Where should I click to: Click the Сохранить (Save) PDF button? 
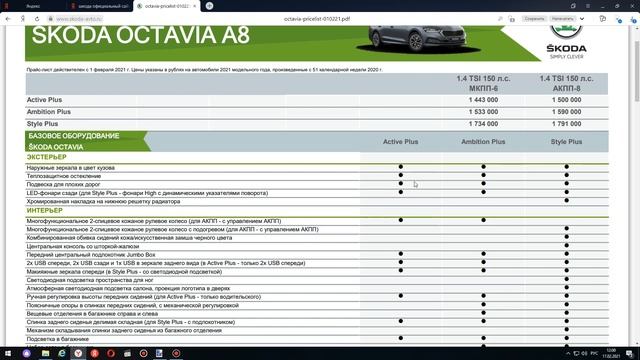coord(534,19)
